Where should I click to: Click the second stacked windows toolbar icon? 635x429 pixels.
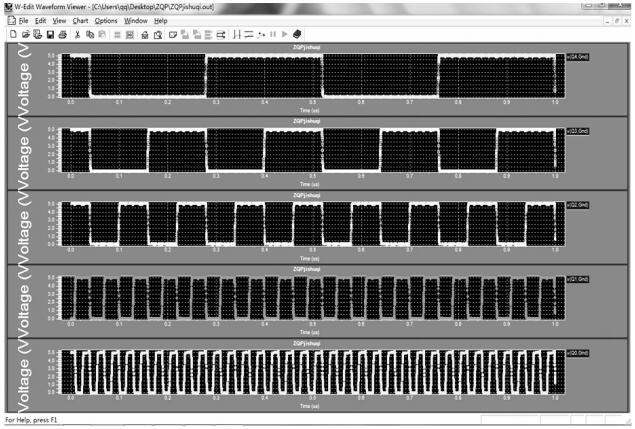(197, 35)
